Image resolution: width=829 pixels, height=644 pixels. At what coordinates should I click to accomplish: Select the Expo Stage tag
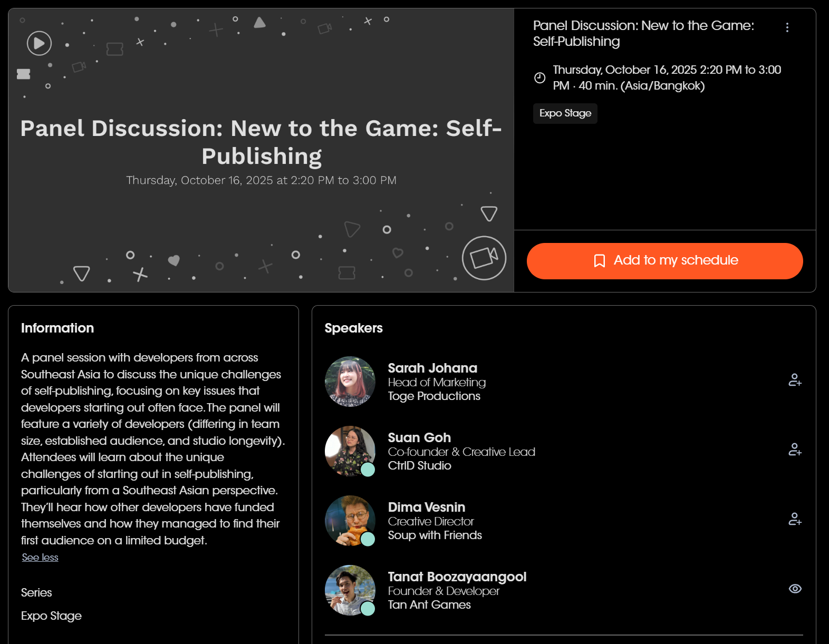point(565,113)
